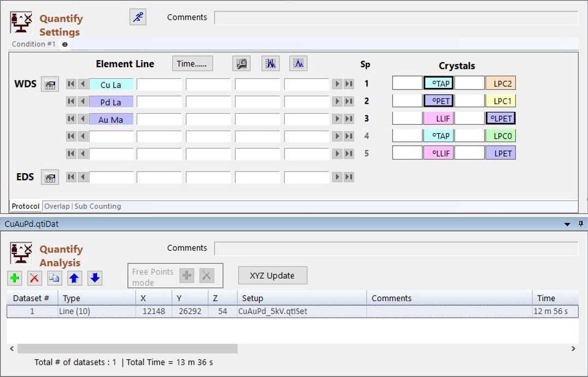
Task: Jump to first element in Au Ma row
Action: click(x=71, y=119)
